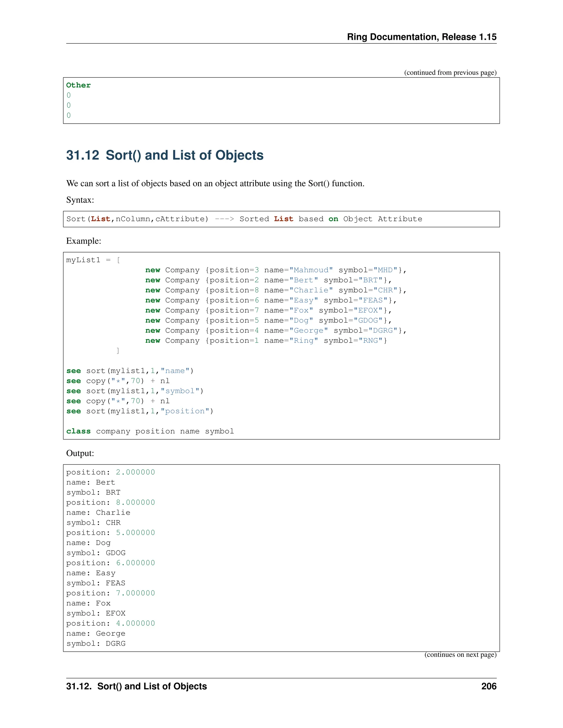This screenshot has height=728, width=563.
Task: Click 'symbol: GDOG' output line
Action: (x=96, y=553)
